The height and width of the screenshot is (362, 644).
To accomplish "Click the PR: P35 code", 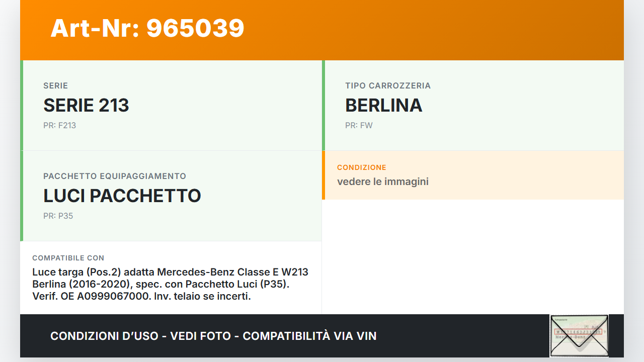I will [58, 216].
